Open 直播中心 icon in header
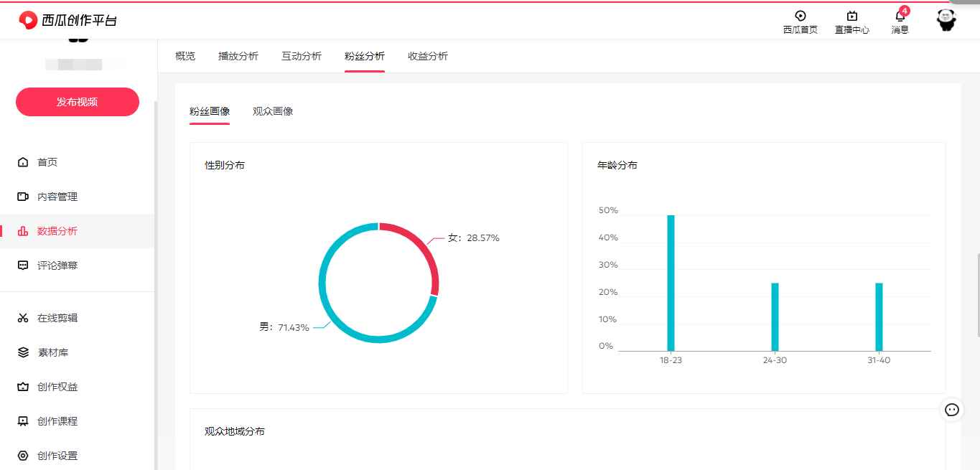The height and width of the screenshot is (470, 980). (x=851, y=16)
